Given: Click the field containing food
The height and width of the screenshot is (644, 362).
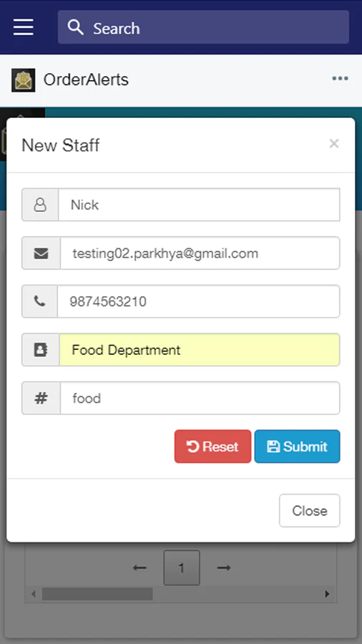Looking at the screenshot, I should [200, 398].
